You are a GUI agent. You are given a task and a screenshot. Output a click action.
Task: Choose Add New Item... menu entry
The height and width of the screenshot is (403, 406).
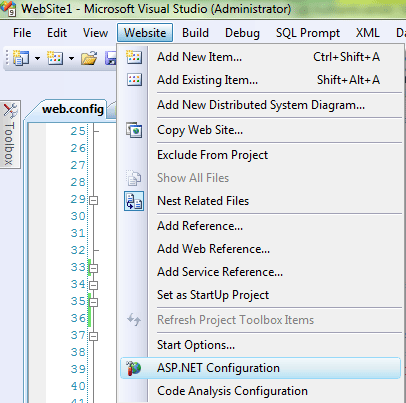[261, 57]
